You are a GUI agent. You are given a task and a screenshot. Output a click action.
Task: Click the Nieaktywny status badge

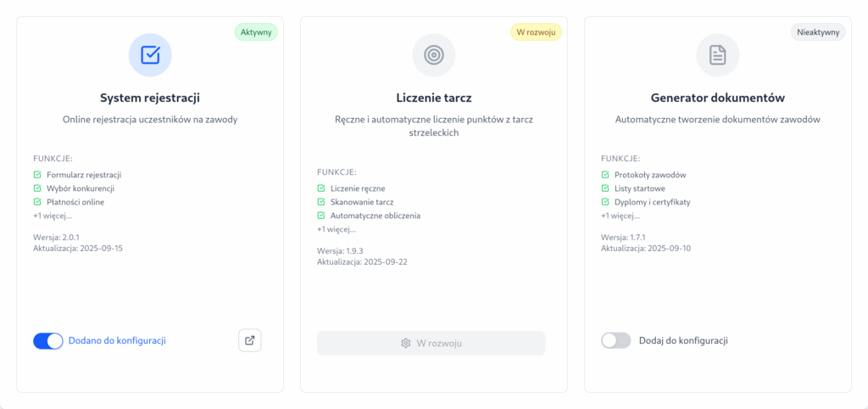tap(817, 31)
